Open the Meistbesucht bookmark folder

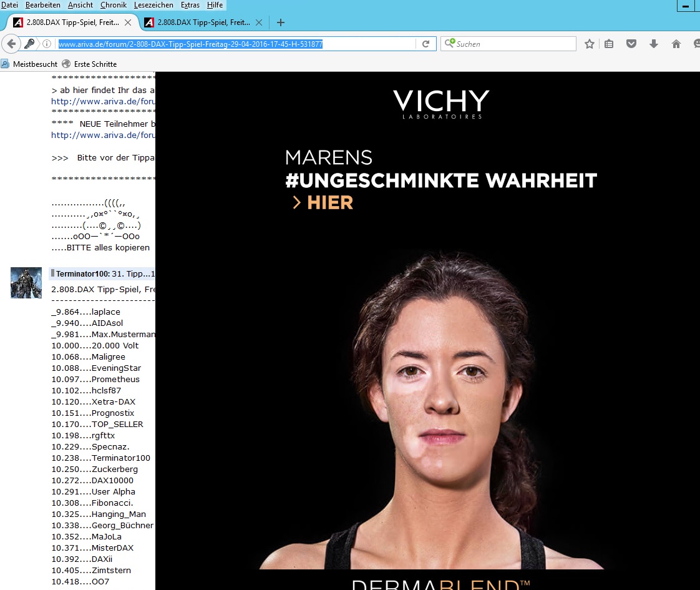pyautogui.click(x=29, y=64)
